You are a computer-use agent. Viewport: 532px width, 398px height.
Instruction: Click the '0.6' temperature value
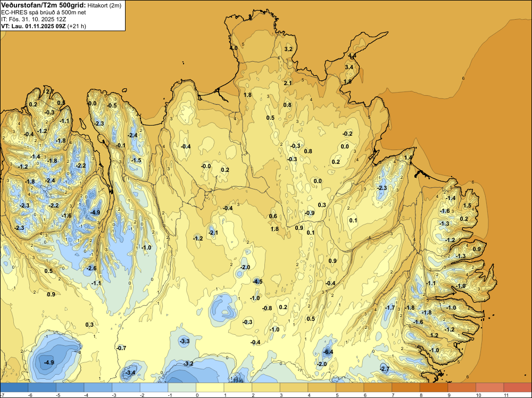273,217
